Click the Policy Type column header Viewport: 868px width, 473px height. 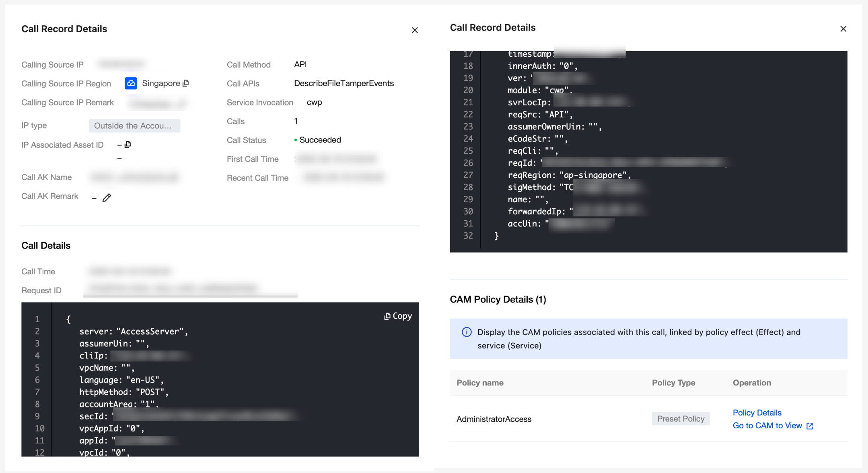click(x=673, y=383)
